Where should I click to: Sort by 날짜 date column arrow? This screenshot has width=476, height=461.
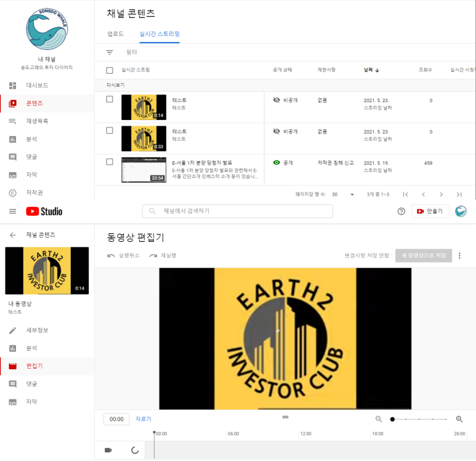(x=377, y=70)
